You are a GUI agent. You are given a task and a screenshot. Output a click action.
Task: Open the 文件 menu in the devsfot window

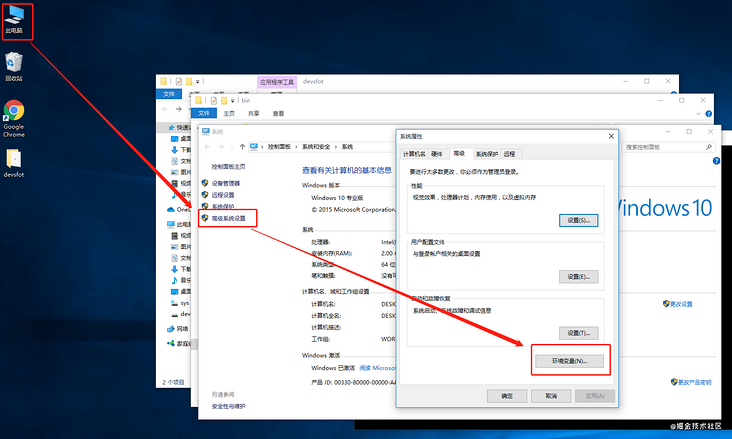point(169,94)
